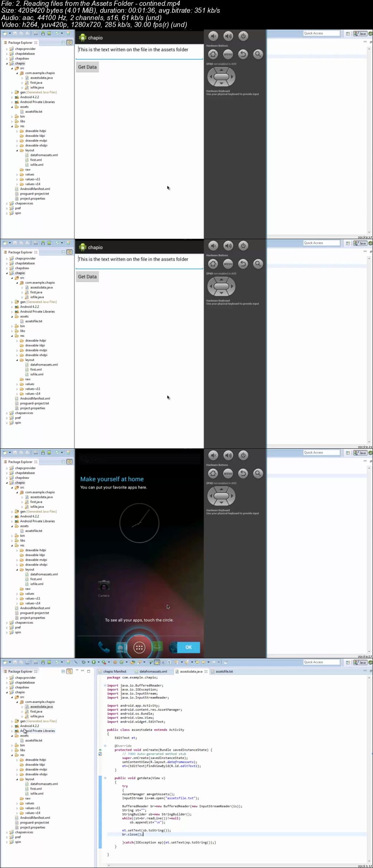The image size is (373, 868).
Task: Collapse the chapio project in the first frame's Package Explorer
Action: (x=7, y=63)
